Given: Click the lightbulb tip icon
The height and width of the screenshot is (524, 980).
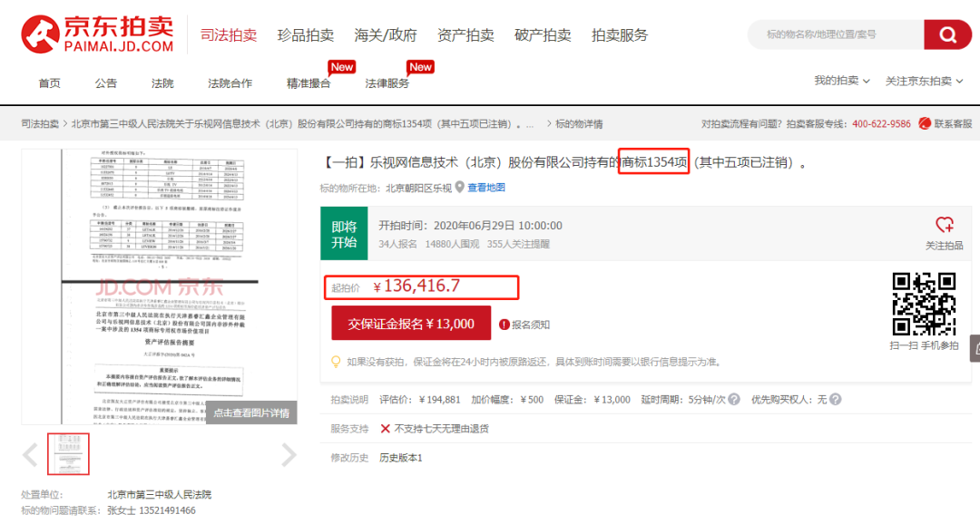Looking at the screenshot, I should (336, 362).
